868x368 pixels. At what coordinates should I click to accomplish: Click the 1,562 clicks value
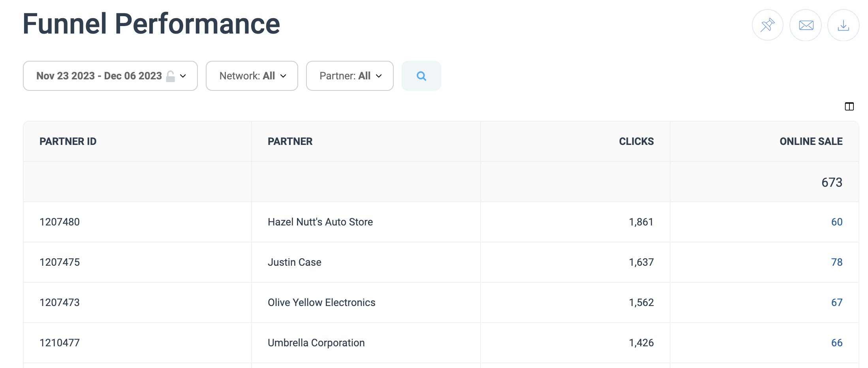(641, 302)
